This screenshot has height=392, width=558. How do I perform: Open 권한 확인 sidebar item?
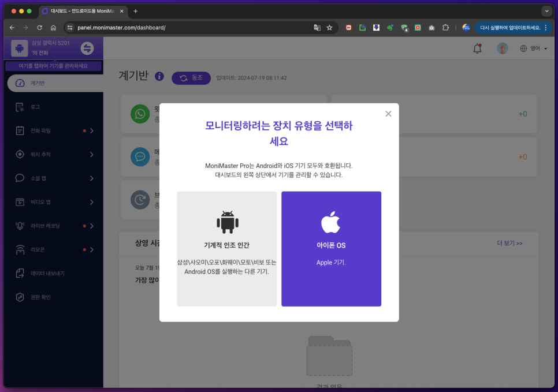[x=53, y=297]
